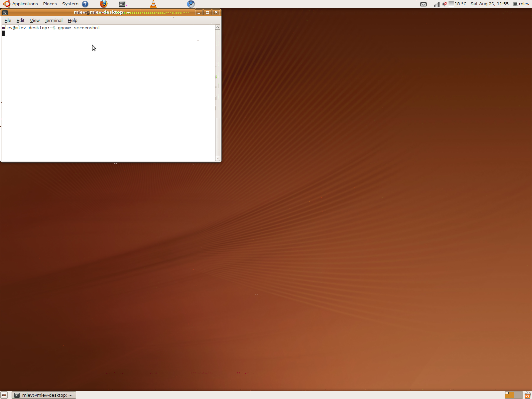
Task: Minimize the terminal window
Action: tap(199, 12)
